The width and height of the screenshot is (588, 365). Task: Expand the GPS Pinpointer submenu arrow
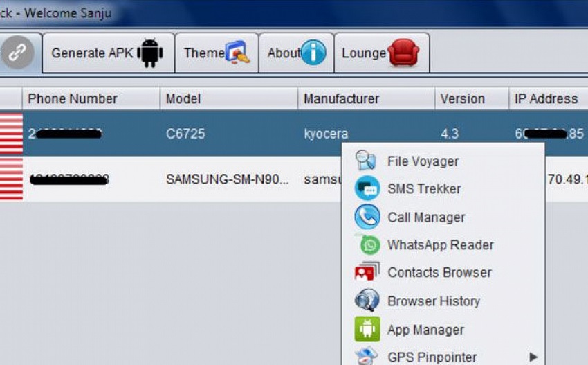point(533,357)
